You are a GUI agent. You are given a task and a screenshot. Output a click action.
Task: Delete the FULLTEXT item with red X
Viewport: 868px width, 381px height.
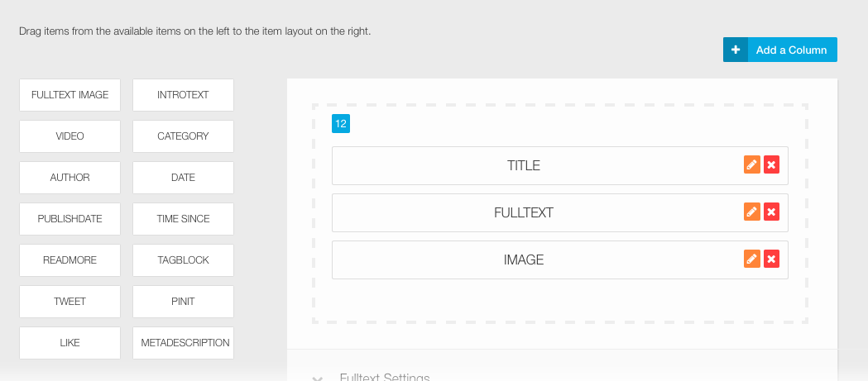click(771, 212)
